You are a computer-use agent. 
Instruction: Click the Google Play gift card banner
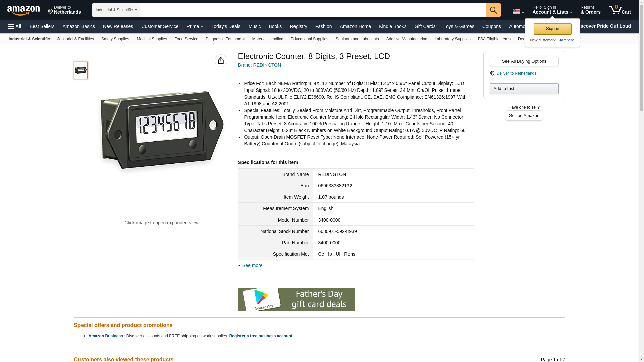[x=296, y=299]
